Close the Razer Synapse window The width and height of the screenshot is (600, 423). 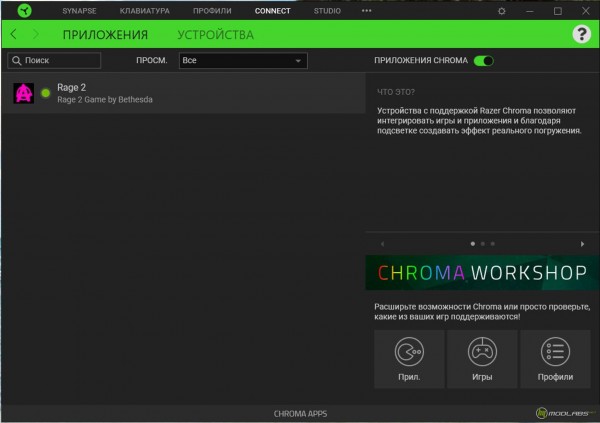(x=585, y=11)
